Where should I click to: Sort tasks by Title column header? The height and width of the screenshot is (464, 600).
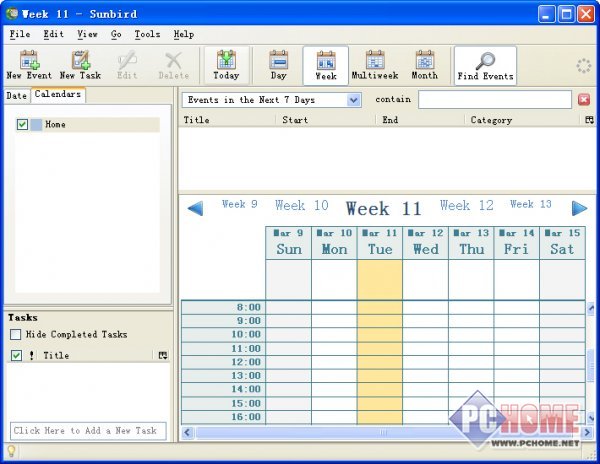(96, 355)
